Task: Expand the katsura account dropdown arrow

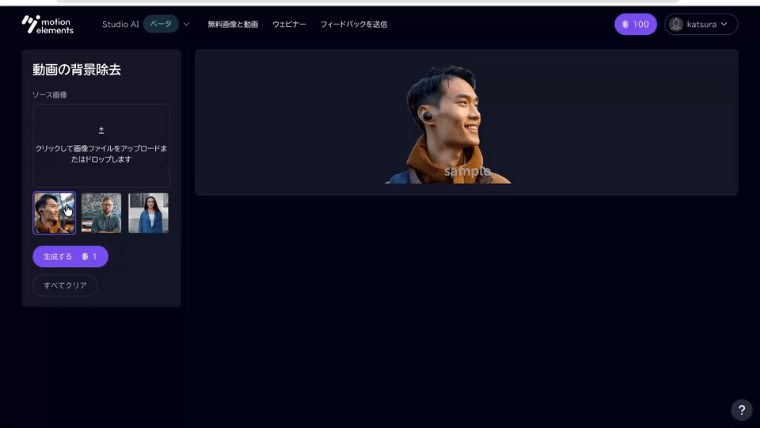Action: pyautogui.click(x=725, y=24)
